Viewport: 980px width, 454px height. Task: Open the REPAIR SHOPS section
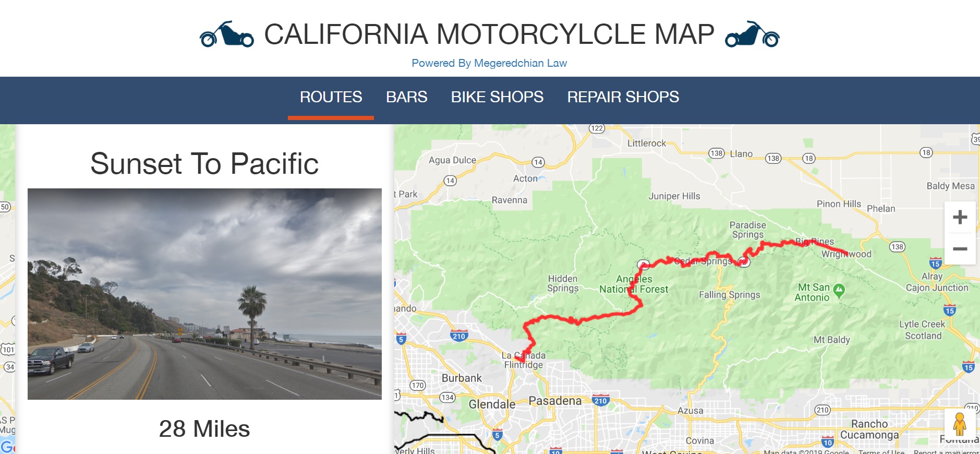(623, 97)
